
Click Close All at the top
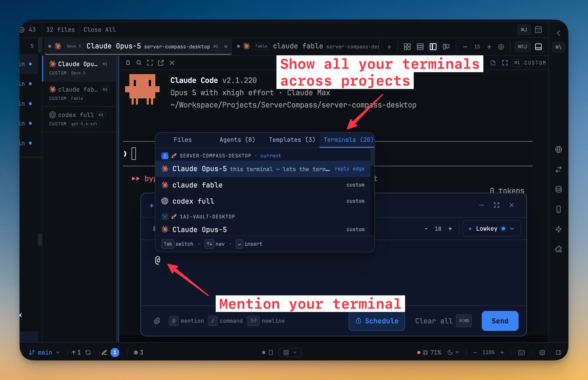(x=99, y=30)
